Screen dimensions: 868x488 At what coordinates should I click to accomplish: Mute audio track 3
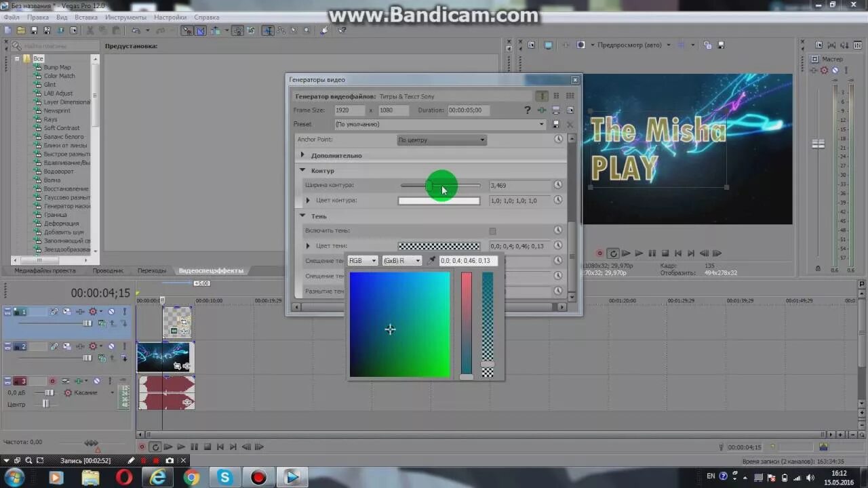(x=96, y=381)
